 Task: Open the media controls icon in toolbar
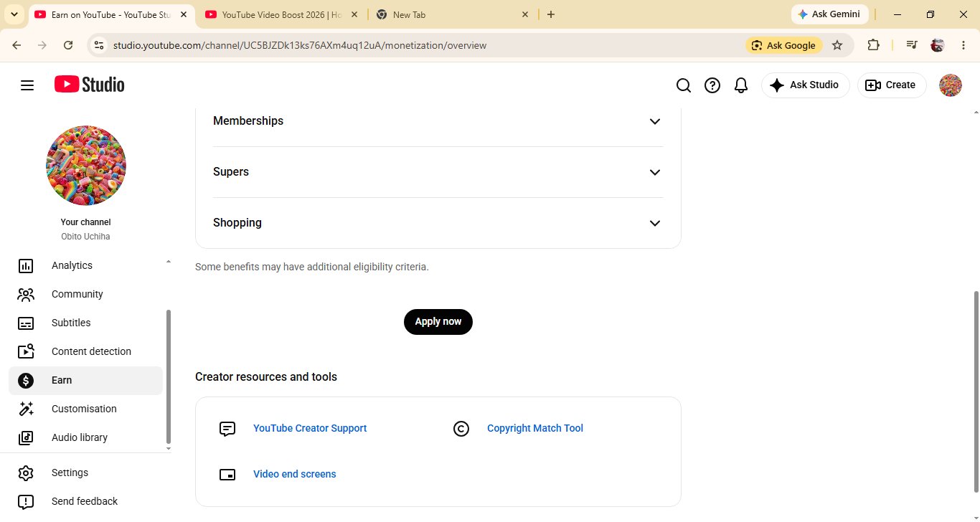click(x=912, y=45)
